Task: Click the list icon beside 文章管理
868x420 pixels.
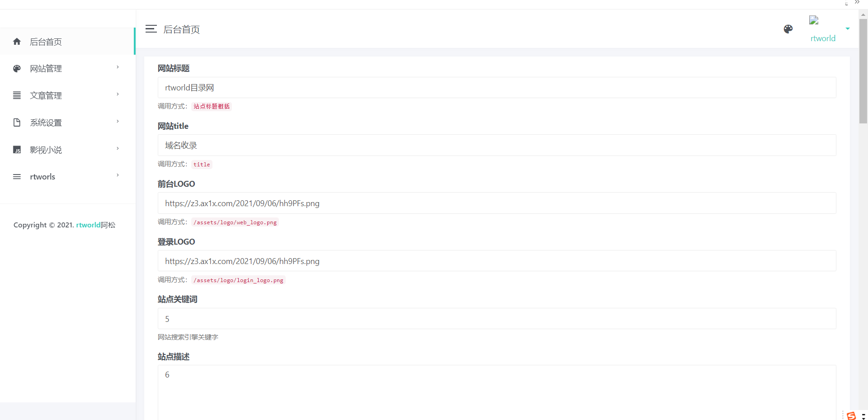Action: tap(17, 95)
